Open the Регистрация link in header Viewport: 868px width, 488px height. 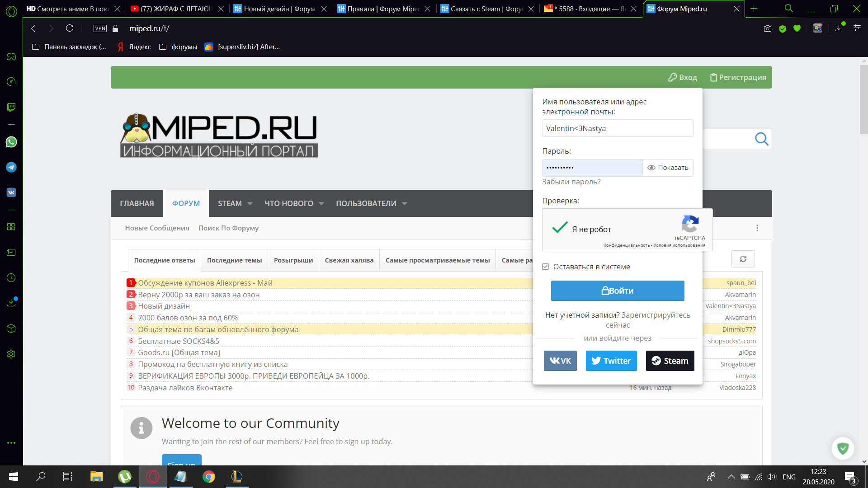tap(738, 77)
